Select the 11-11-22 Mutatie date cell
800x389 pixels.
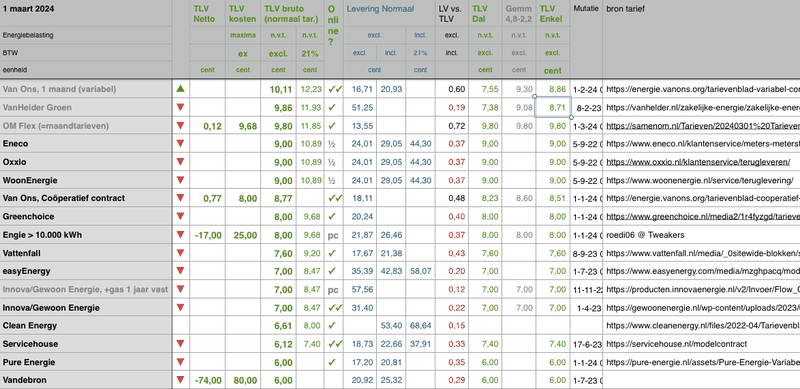(586, 289)
